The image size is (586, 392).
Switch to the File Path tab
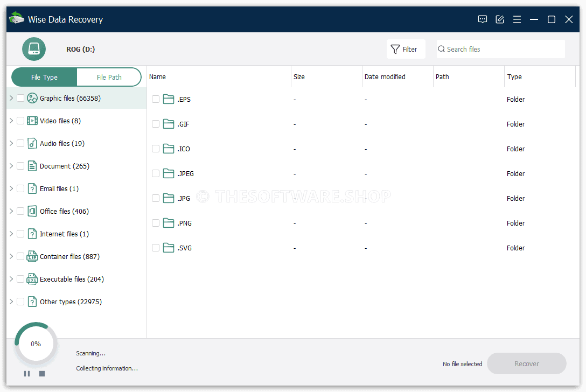[x=109, y=78]
